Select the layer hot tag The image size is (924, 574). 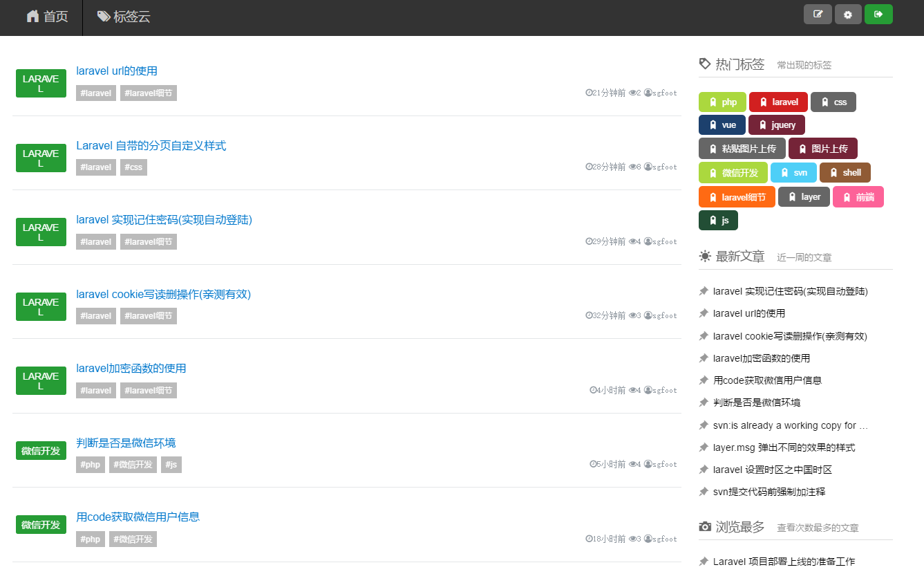804,196
